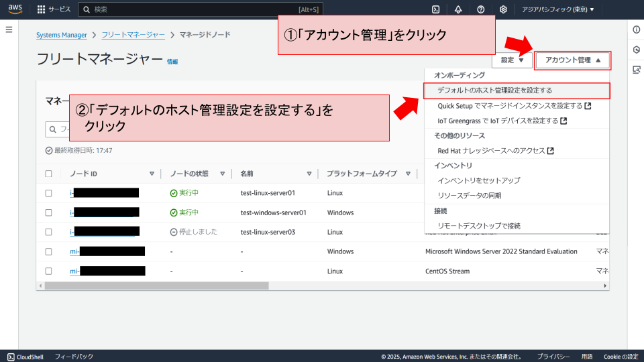Screen dimensions: 644x362
Task: Toggle the select-all nodes checkbox in header
Action: pyautogui.click(x=48, y=174)
